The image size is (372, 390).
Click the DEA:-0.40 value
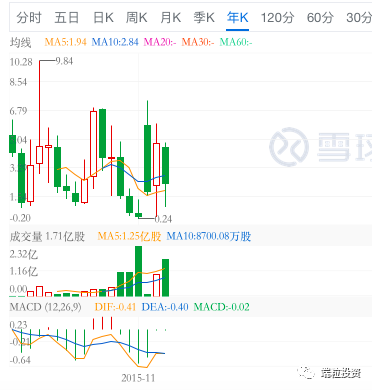[165, 307]
